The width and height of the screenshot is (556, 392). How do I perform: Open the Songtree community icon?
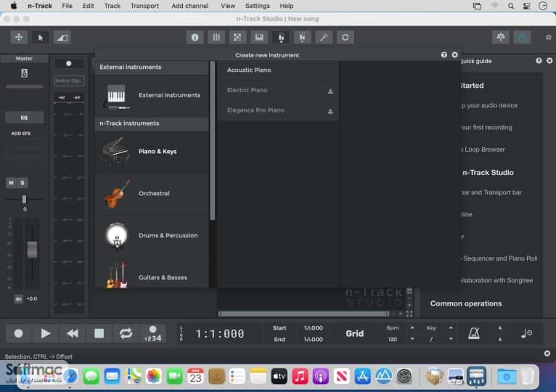(x=500, y=37)
